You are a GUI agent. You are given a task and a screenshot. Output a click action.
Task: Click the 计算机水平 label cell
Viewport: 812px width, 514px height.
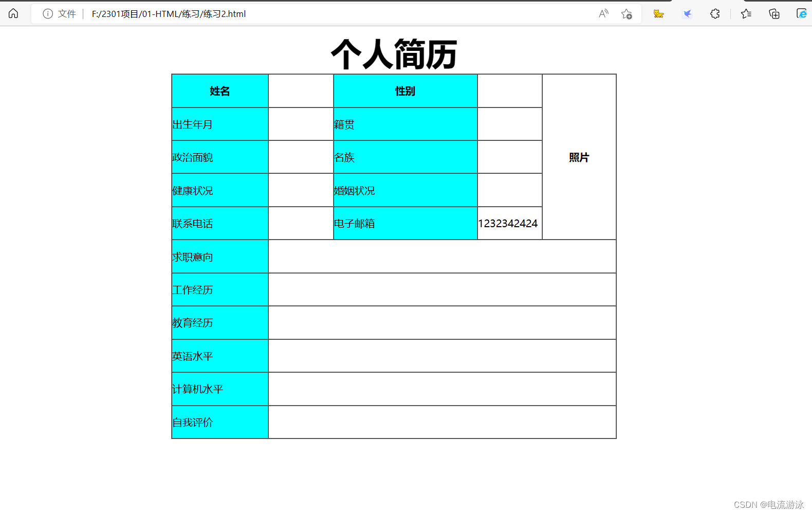(x=220, y=389)
